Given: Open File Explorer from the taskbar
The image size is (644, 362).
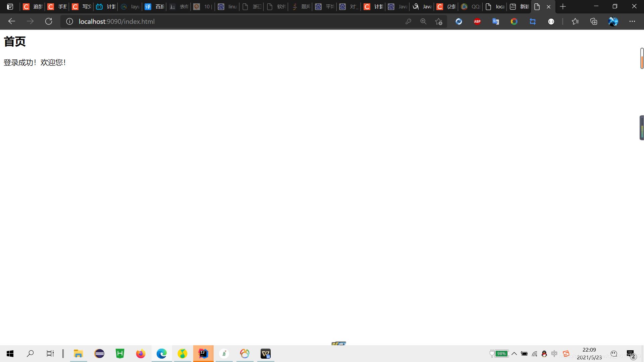Looking at the screenshot, I should coord(78,354).
